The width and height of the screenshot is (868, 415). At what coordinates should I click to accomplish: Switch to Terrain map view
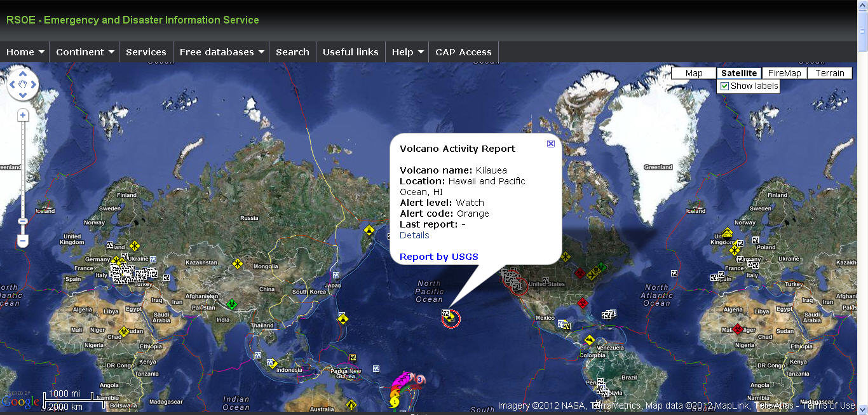[830, 73]
